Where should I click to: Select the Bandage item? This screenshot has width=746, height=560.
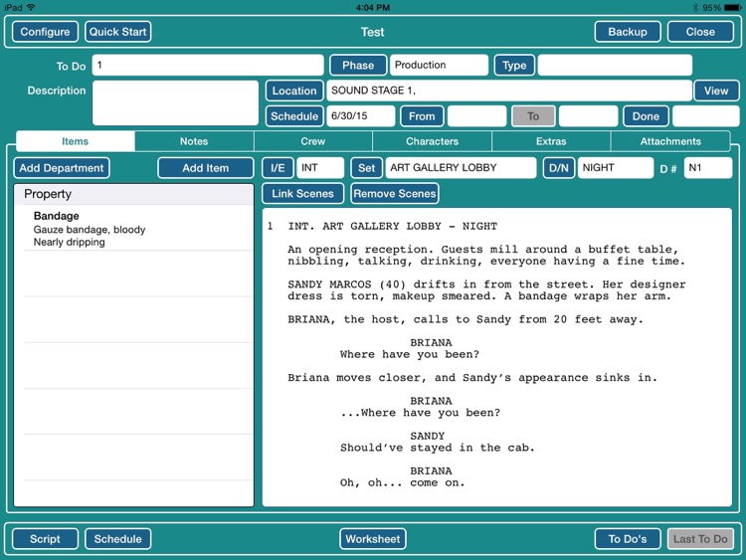133,229
